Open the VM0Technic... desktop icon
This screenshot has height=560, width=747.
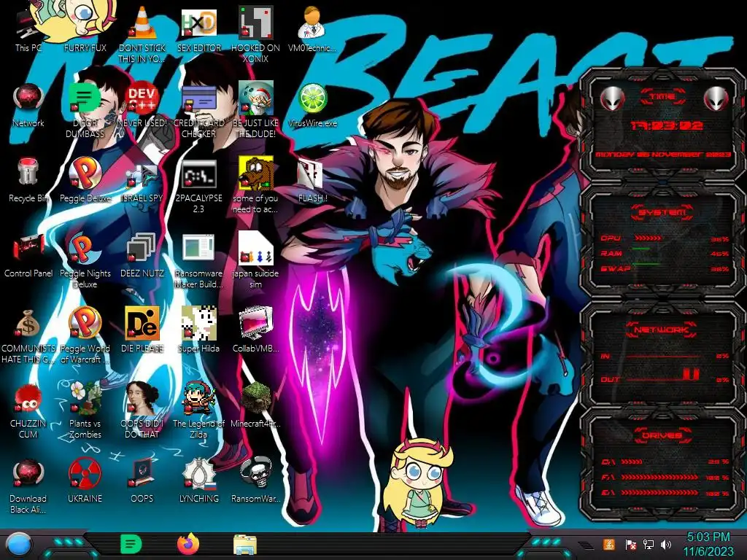click(312, 28)
